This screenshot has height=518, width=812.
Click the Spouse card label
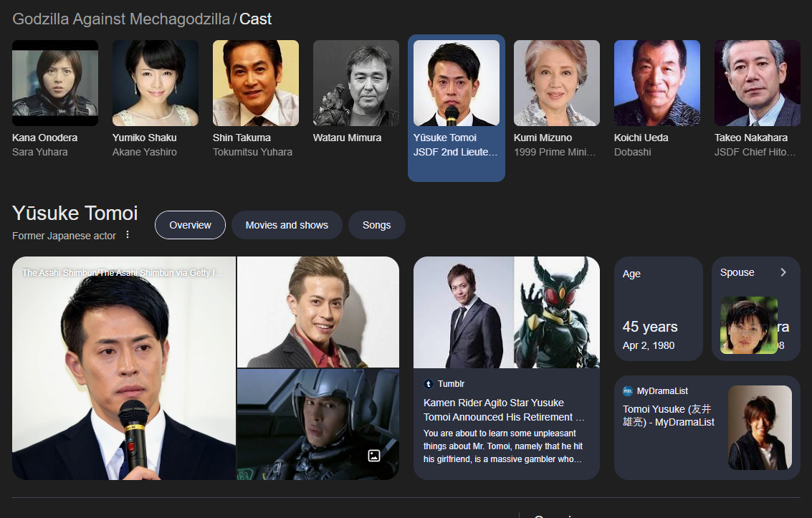click(737, 272)
